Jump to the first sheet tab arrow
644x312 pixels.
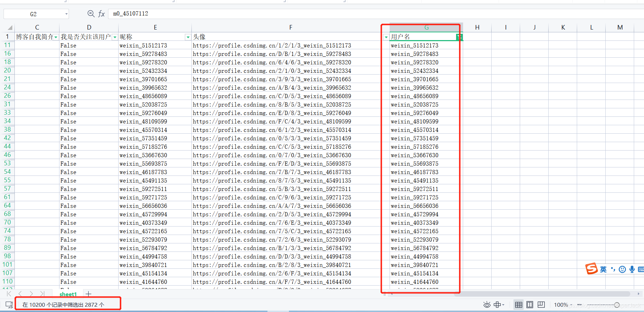(x=9, y=294)
